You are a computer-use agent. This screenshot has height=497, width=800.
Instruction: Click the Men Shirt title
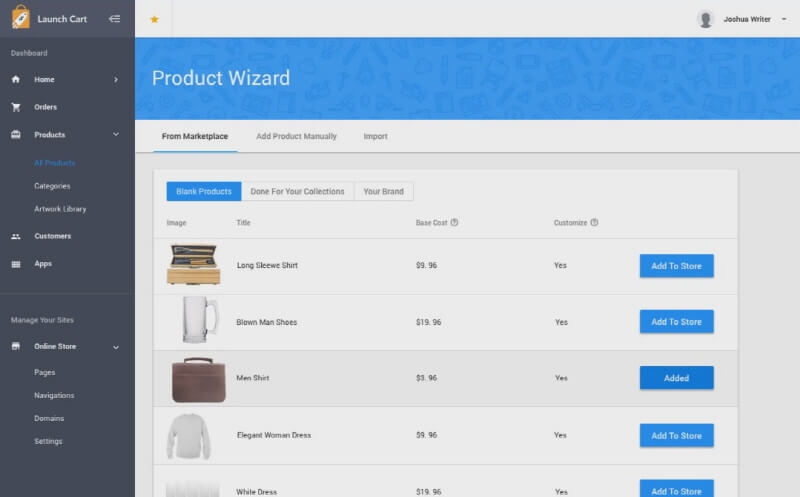click(x=253, y=378)
